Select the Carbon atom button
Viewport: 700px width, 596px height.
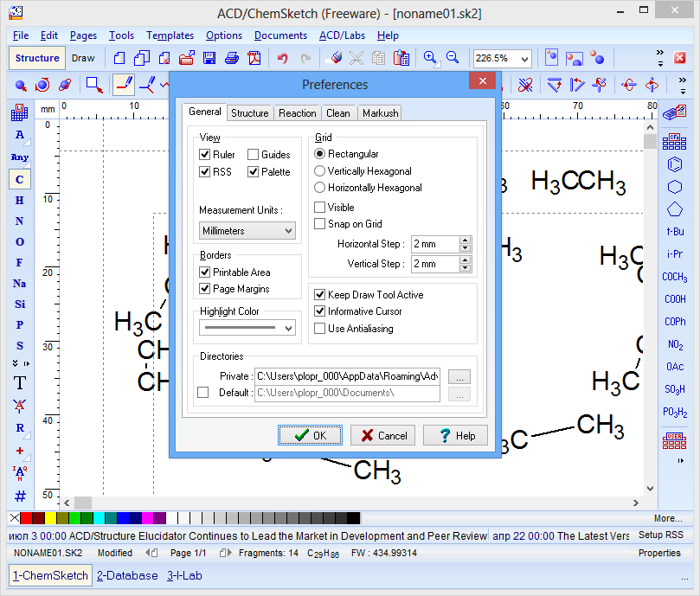click(20, 179)
